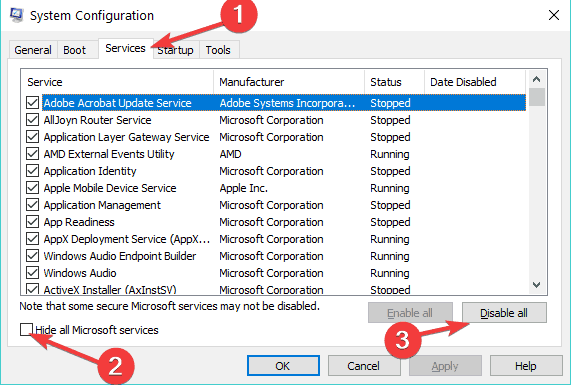Select Windows Audio service name
The image size is (571, 385).
tap(80, 273)
